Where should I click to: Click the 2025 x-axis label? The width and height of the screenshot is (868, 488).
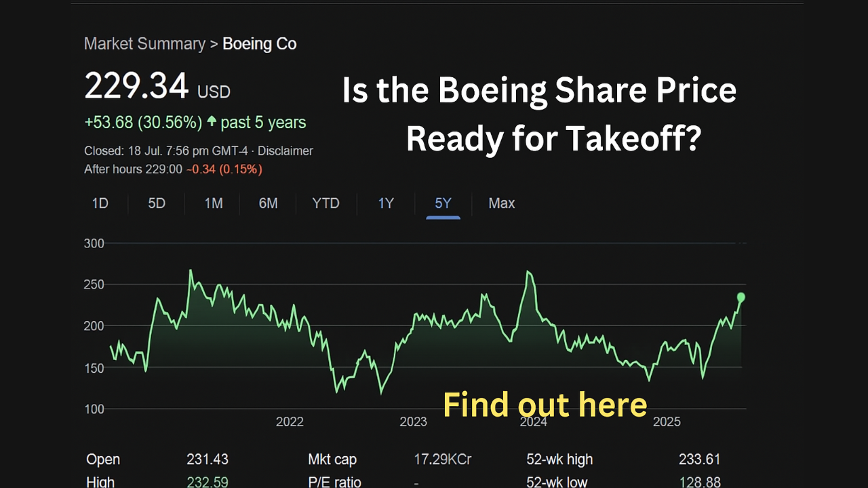pos(667,422)
